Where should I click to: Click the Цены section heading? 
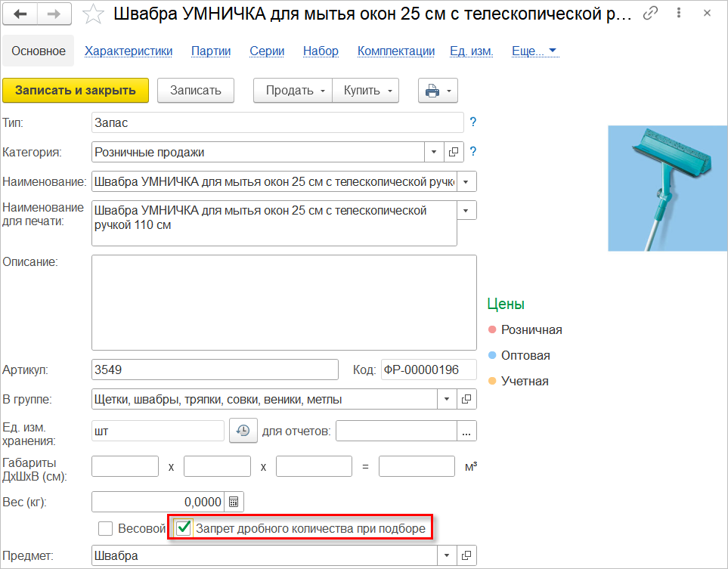[506, 304]
